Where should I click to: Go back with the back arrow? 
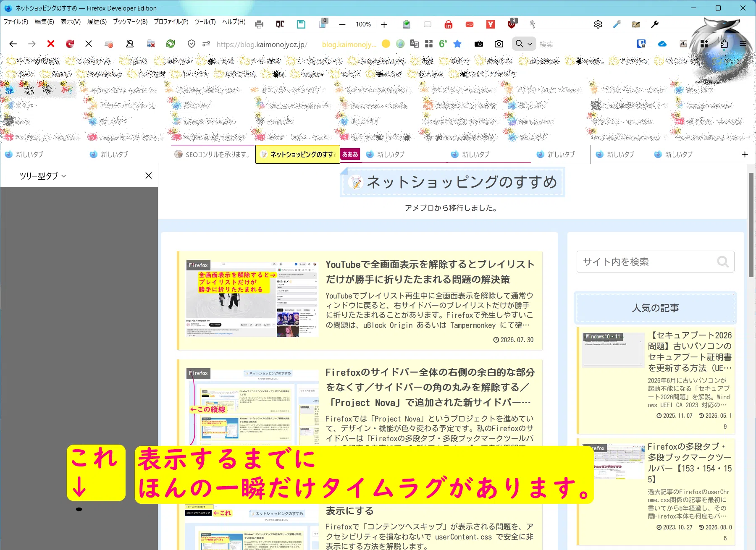tap(13, 44)
